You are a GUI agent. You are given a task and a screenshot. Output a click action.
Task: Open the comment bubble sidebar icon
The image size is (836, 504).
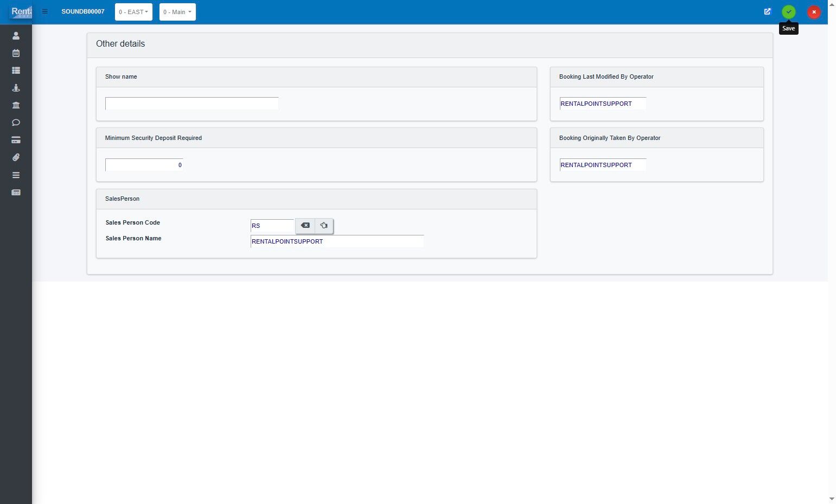pos(16,123)
